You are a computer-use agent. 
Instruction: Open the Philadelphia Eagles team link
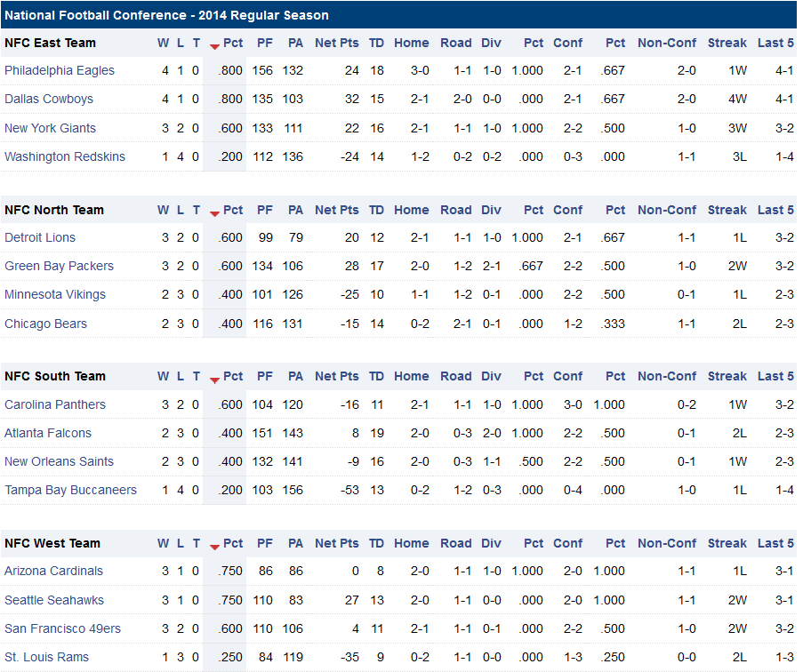point(60,70)
